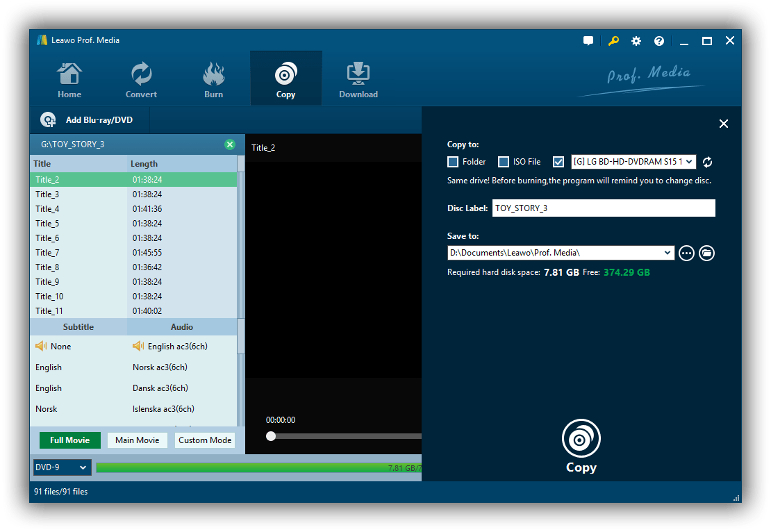Image resolution: width=771 pixels, height=532 pixels.
Task: Click the Subtitle column header
Action: pos(78,327)
